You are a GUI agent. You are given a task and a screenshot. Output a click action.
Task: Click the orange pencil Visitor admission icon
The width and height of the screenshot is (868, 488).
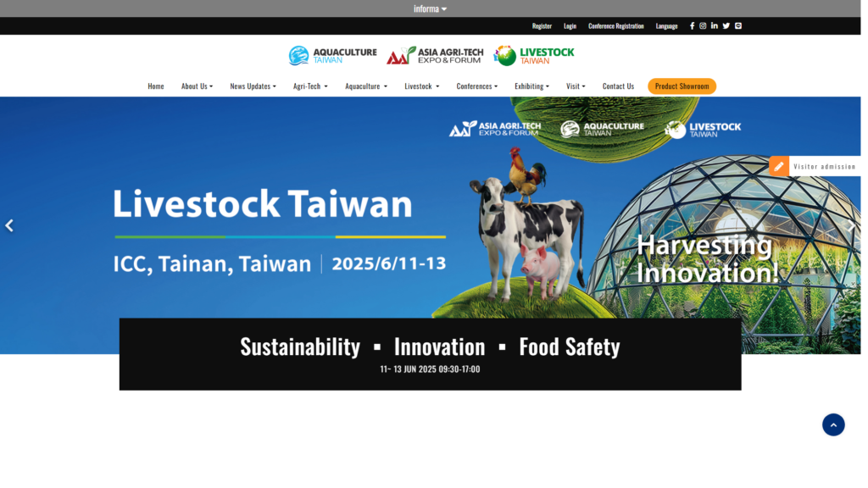(x=779, y=166)
